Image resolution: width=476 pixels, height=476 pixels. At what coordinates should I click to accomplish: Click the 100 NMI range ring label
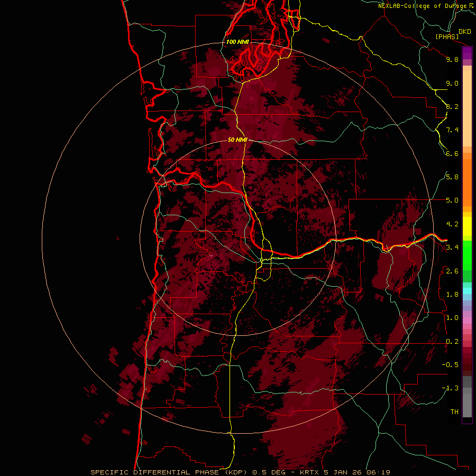(x=237, y=42)
